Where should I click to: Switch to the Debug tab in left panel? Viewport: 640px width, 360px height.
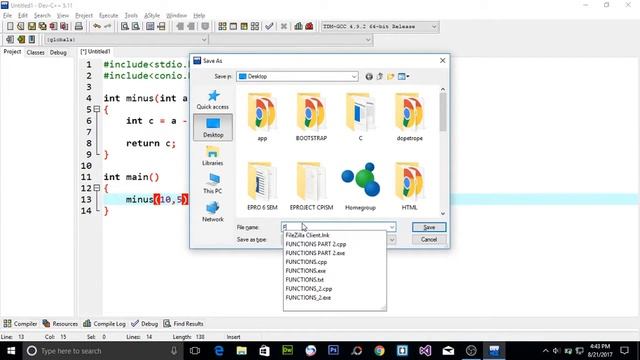pos(58,52)
